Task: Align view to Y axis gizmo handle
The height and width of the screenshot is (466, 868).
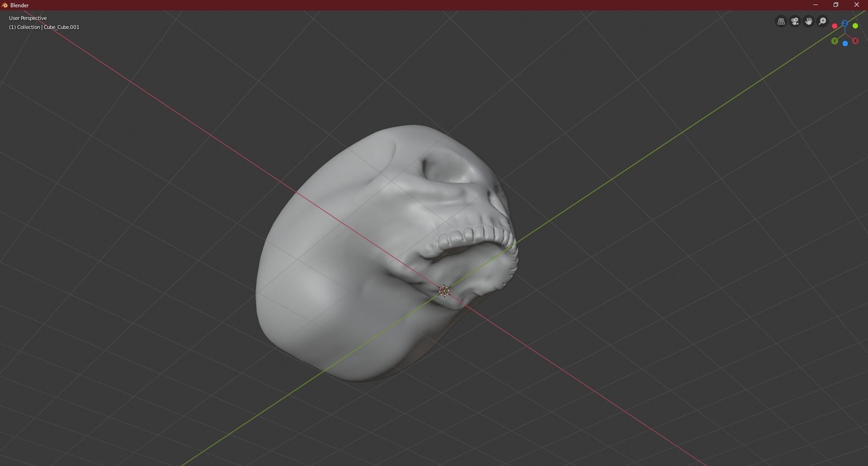Action: pyautogui.click(x=835, y=41)
